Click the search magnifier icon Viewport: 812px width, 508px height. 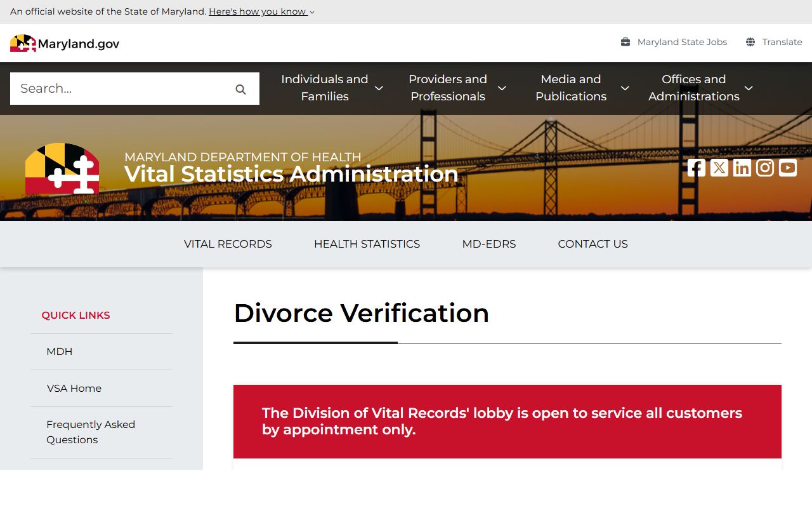click(x=240, y=89)
